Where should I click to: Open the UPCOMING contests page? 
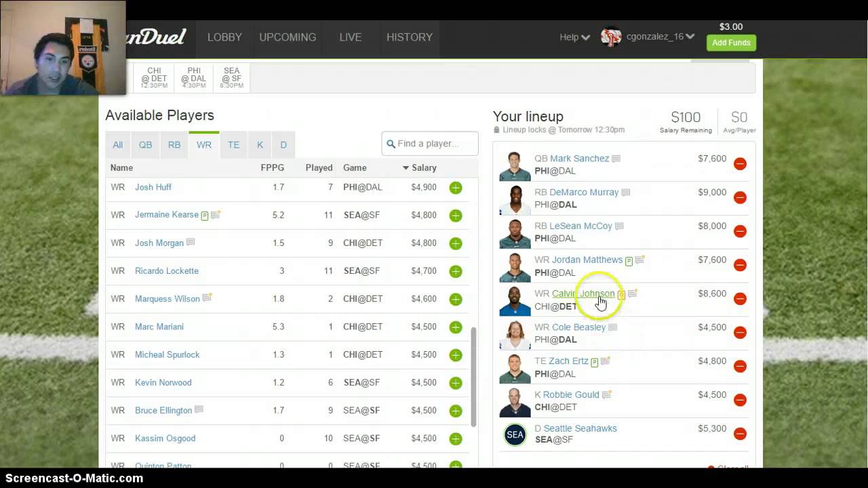pos(288,37)
